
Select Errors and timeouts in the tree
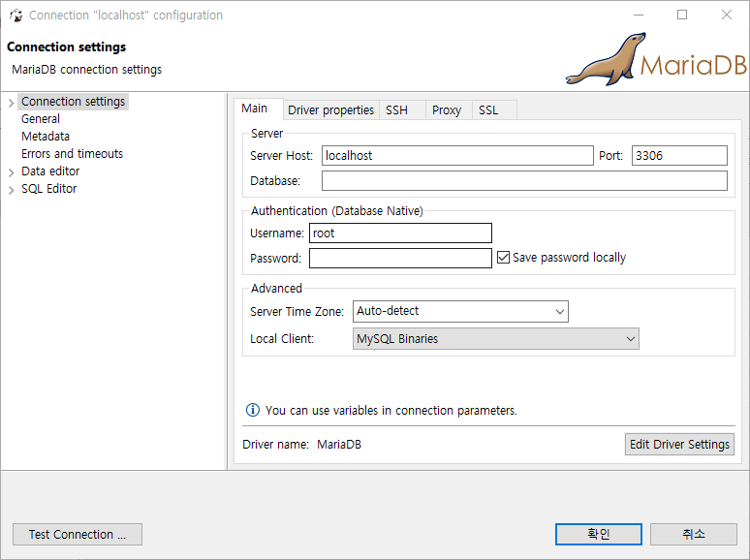pyautogui.click(x=73, y=153)
